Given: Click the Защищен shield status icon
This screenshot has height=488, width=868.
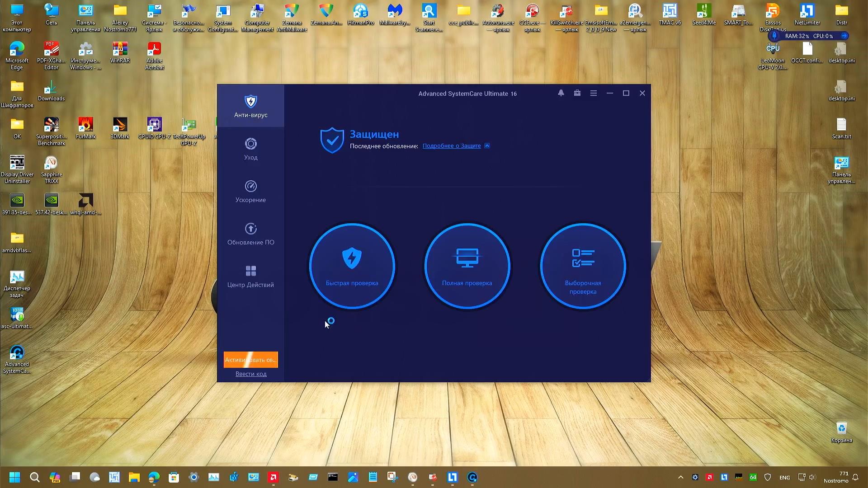Looking at the screenshot, I should 332,140.
